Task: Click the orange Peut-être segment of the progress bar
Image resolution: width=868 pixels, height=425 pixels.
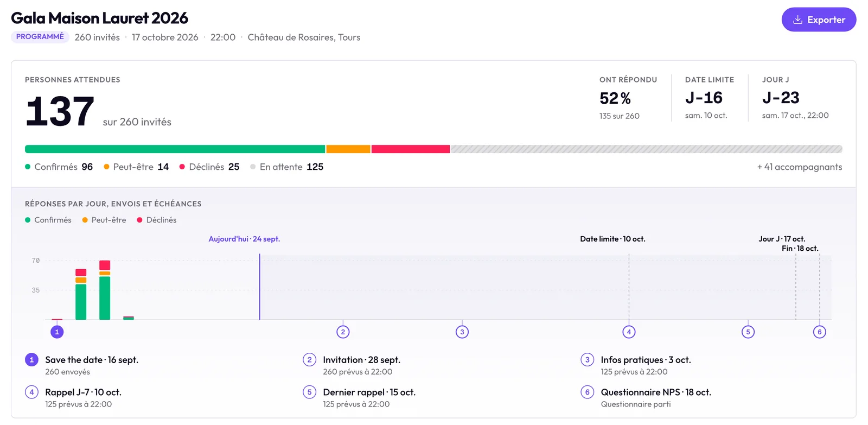Action: click(x=348, y=149)
